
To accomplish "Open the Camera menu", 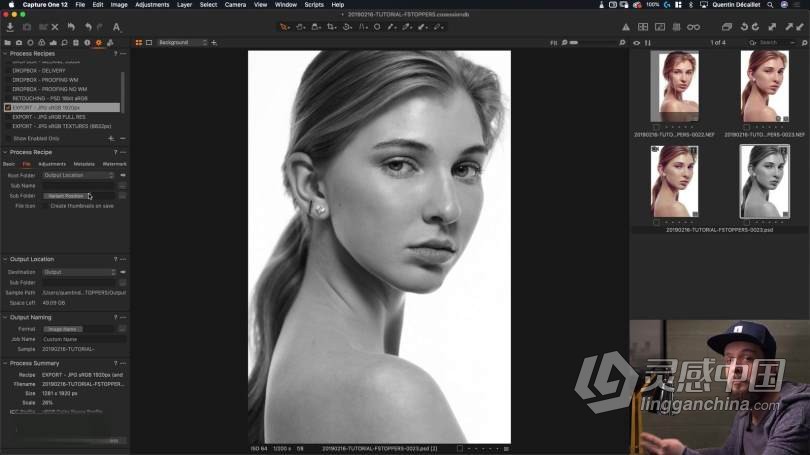I will pyautogui.click(x=235, y=5).
